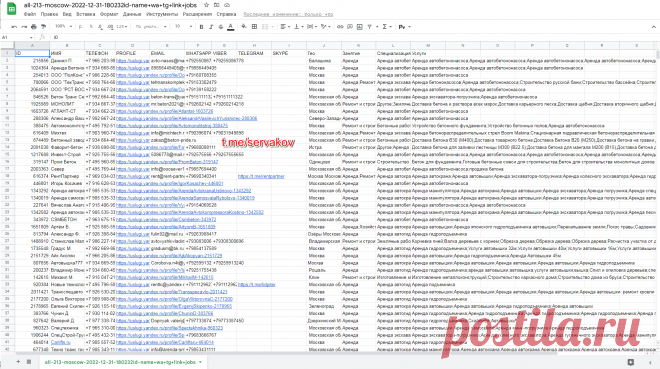Click the print icon
Viewport: 660px width, 369px height.
(x=34, y=27)
